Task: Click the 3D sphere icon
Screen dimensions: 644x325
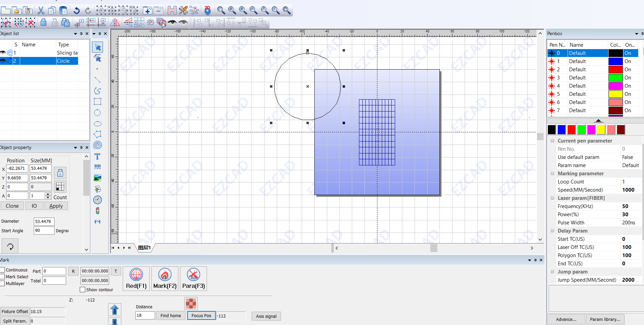Action: (208, 11)
